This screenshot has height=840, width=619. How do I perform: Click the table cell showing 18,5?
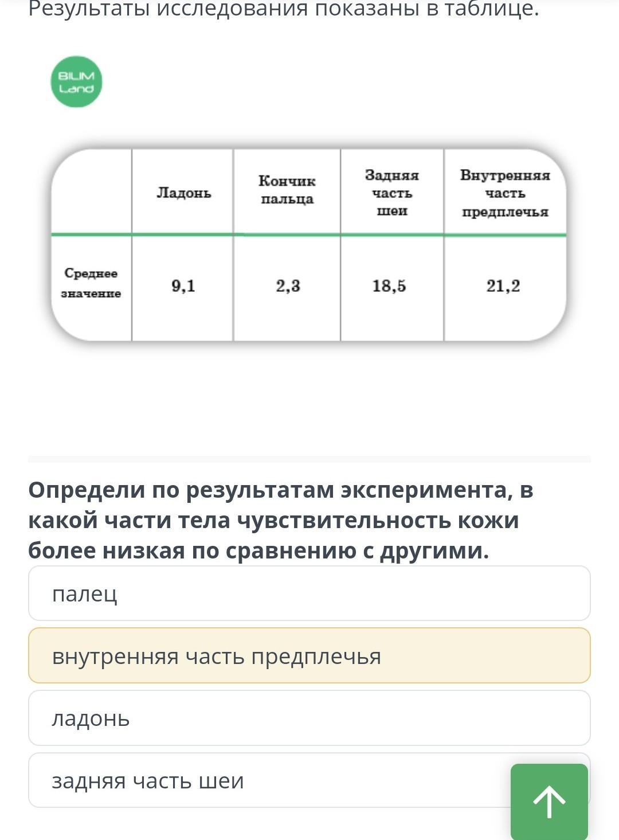point(390,286)
